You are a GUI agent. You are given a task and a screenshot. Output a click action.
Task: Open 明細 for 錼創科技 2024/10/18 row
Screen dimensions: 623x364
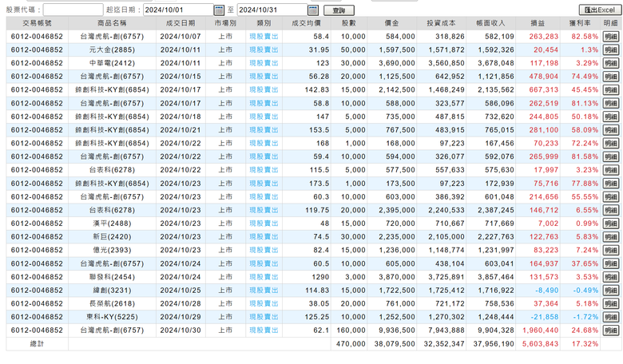tap(611, 117)
